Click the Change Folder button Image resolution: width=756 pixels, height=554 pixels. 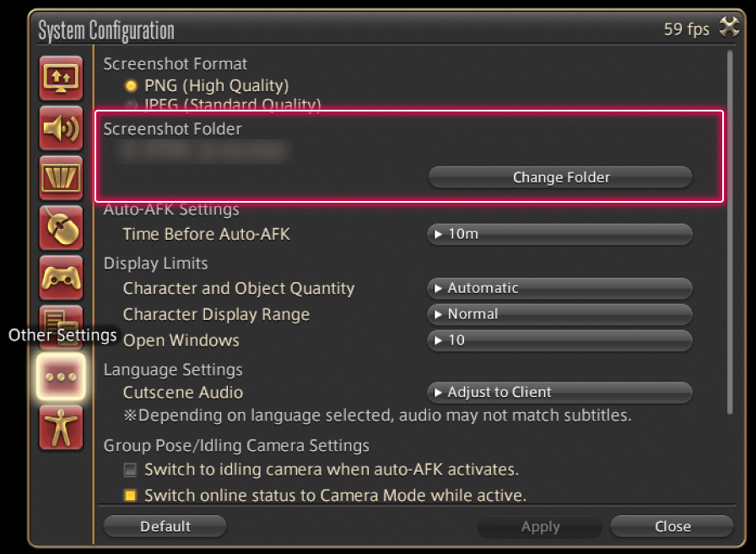[x=560, y=177]
